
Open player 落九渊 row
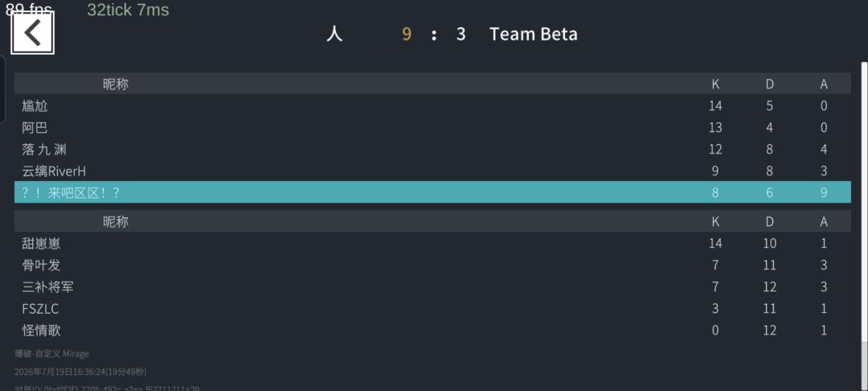click(432, 149)
